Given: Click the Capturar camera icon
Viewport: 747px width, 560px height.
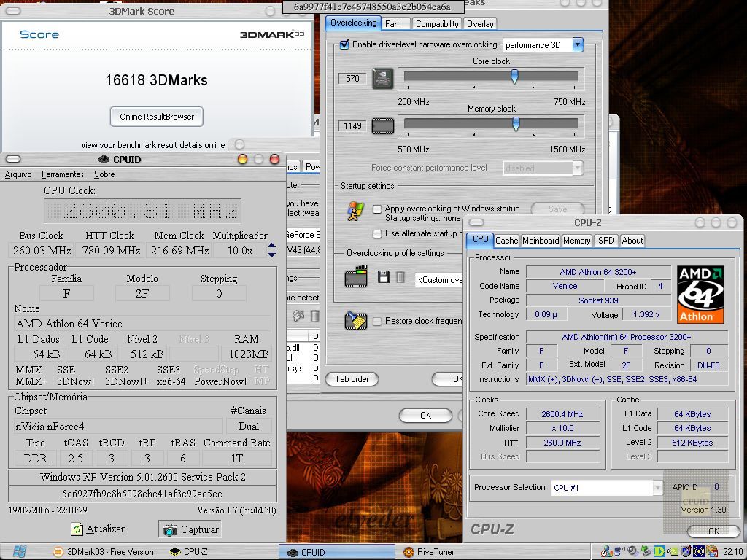Looking at the screenshot, I should (170, 529).
